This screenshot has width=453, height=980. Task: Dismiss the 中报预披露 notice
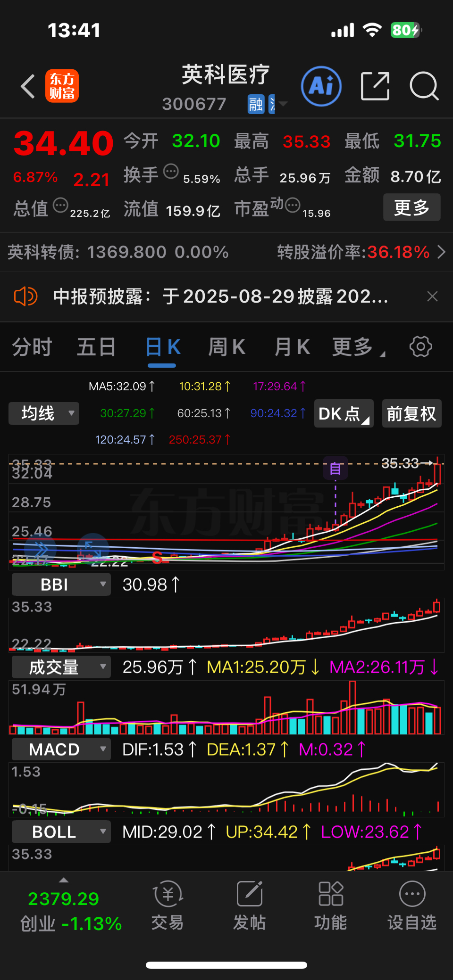(432, 296)
